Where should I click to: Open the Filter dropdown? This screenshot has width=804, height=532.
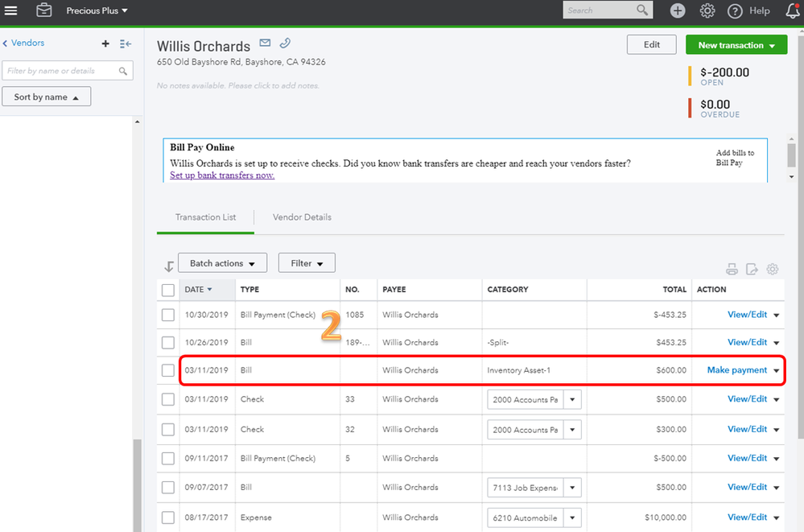pos(307,262)
